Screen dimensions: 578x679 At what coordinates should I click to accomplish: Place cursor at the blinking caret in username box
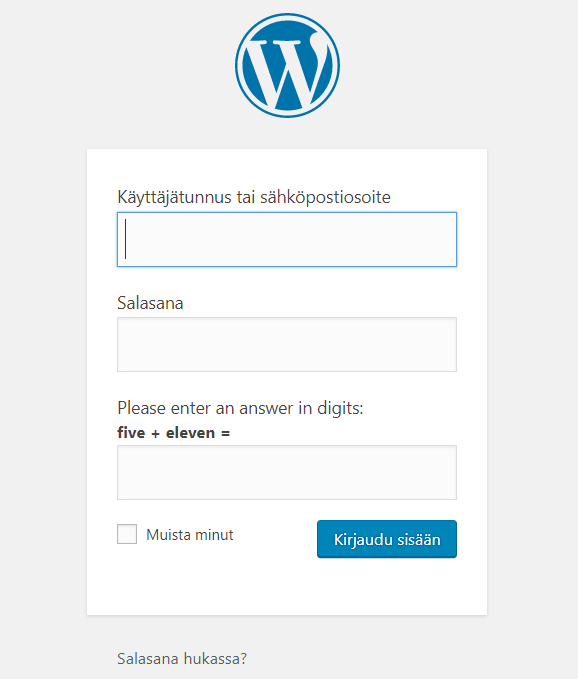[126, 239]
